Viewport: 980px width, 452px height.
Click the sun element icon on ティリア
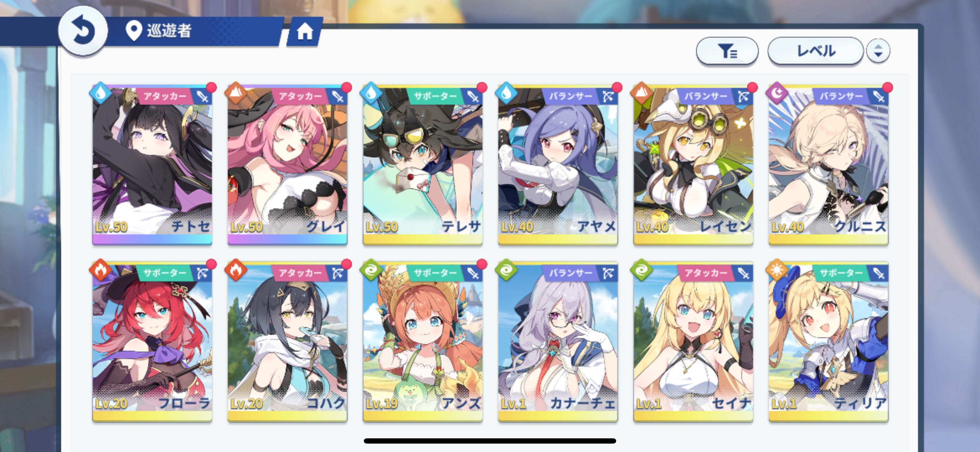(x=777, y=270)
